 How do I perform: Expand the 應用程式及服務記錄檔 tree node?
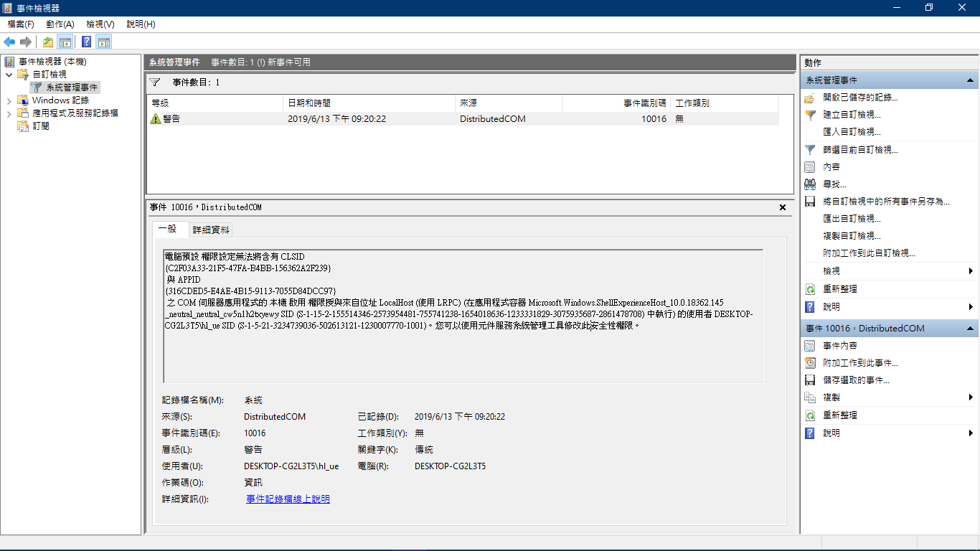[9, 113]
